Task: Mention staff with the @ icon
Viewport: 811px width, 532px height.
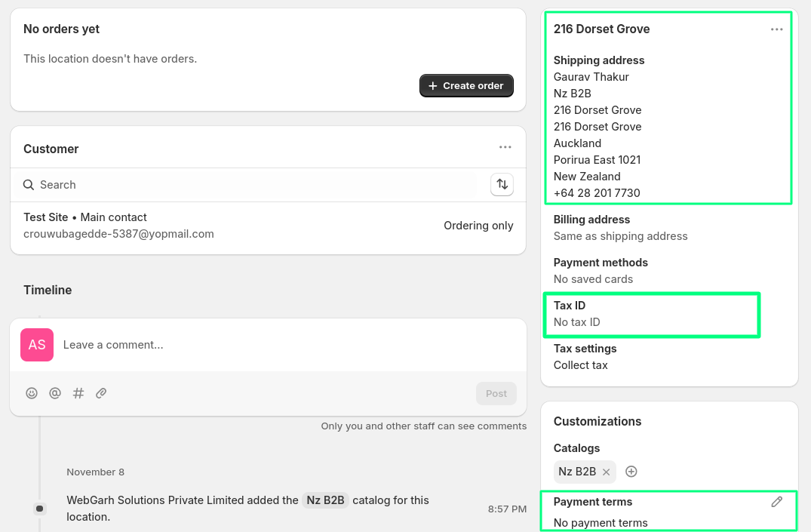Action: click(x=55, y=393)
